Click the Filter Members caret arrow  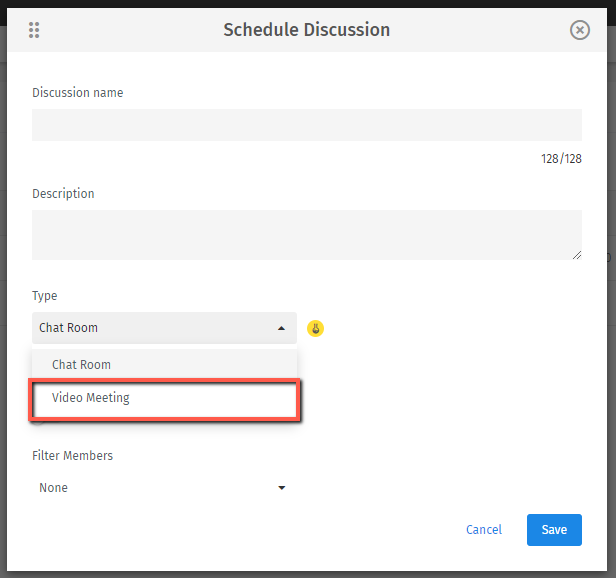tap(281, 488)
